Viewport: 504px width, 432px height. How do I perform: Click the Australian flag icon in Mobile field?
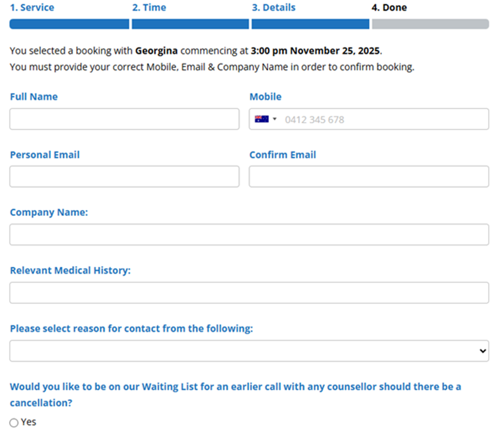(261, 119)
